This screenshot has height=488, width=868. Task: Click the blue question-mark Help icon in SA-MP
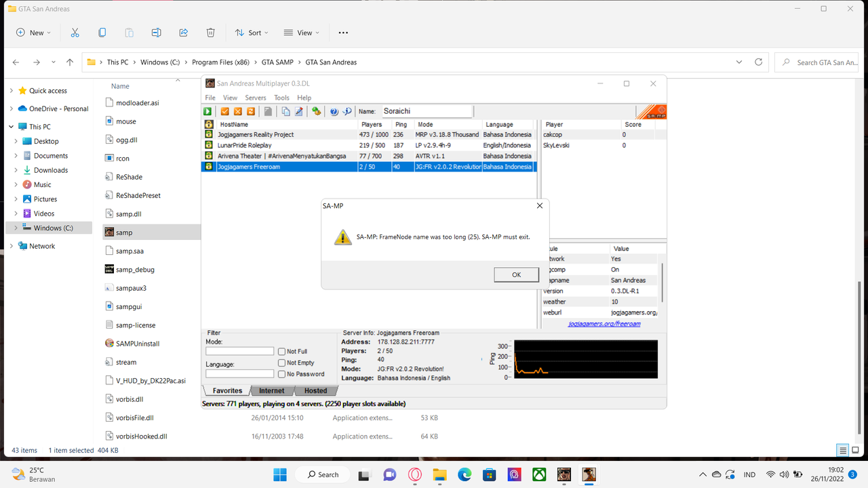click(334, 111)
